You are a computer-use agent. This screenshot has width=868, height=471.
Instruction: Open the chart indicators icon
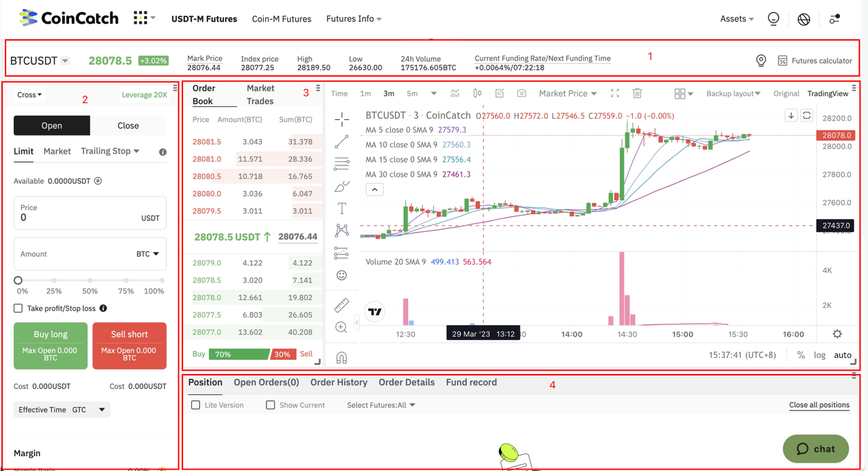(x=455, y=94)
